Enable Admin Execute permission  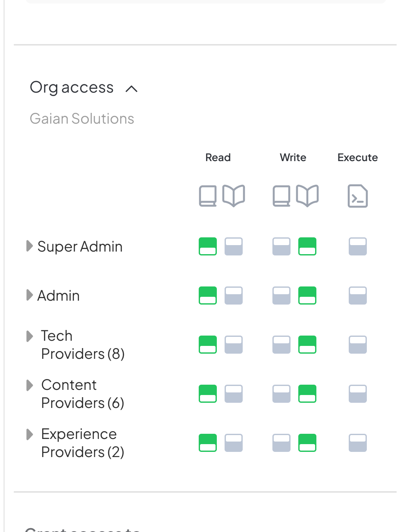click(x=358, y=296)
